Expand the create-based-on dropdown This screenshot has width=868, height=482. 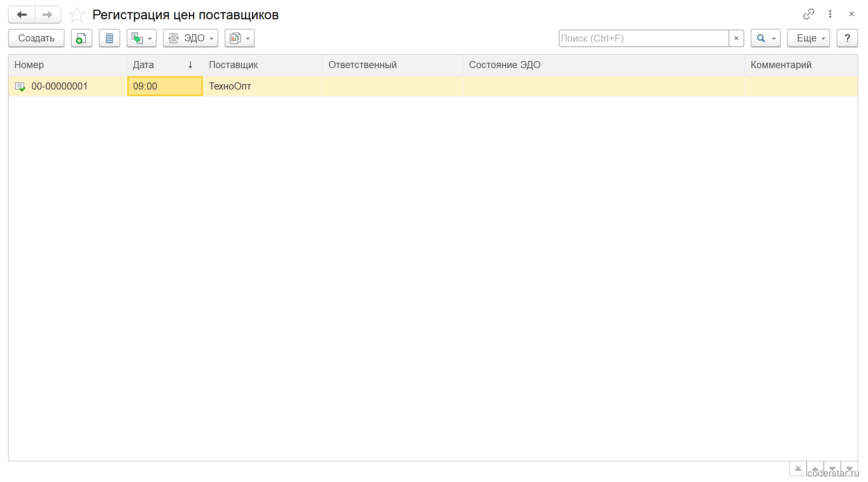click(x=142, y=38)
